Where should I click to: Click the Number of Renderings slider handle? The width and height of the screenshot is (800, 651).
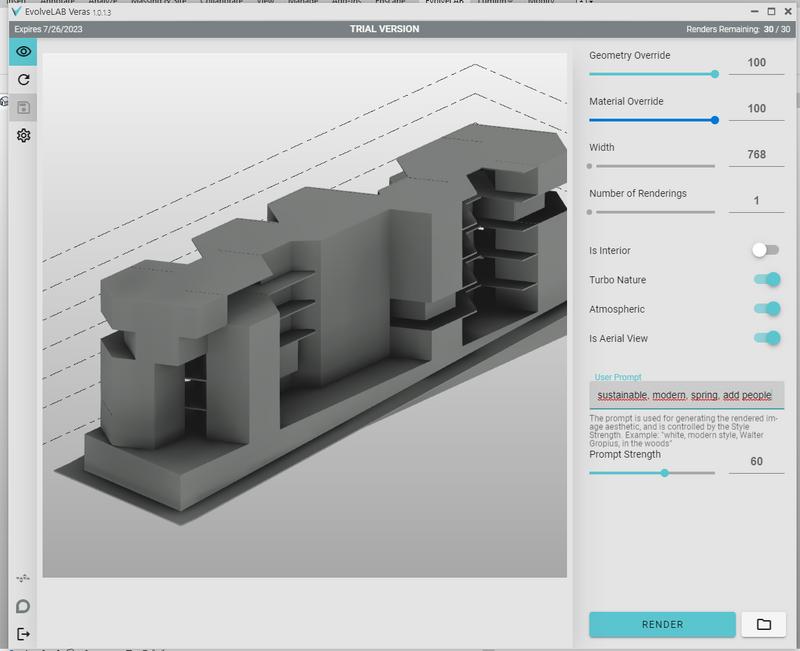[x=590, y=212]
